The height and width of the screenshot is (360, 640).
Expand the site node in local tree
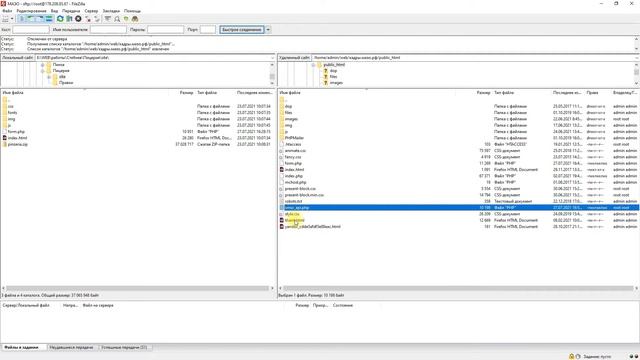tap(49, 77)
